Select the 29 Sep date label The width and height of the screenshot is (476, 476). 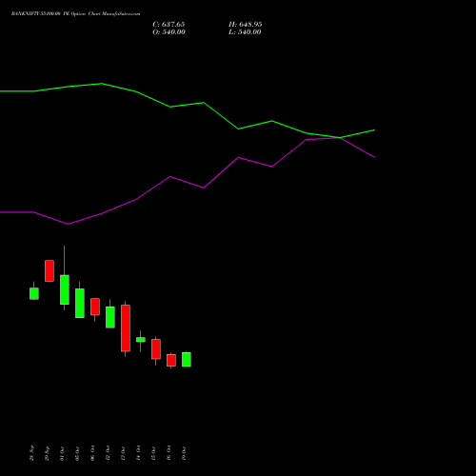tap(47, 453)
